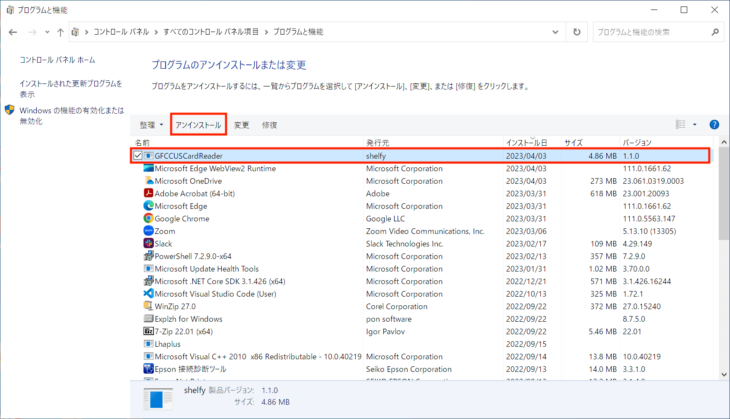Screen dimensions: 730x419
Task: Click the アンインストール button
Action: tap(198, 125)
